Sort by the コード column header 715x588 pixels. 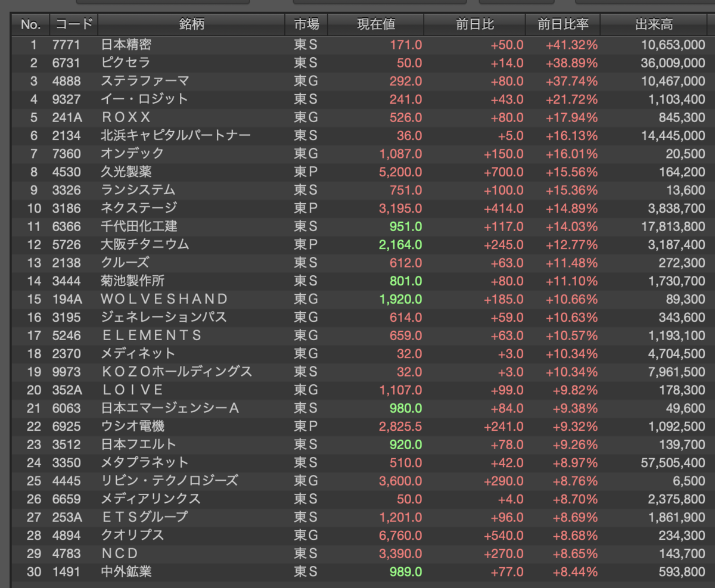74,24
